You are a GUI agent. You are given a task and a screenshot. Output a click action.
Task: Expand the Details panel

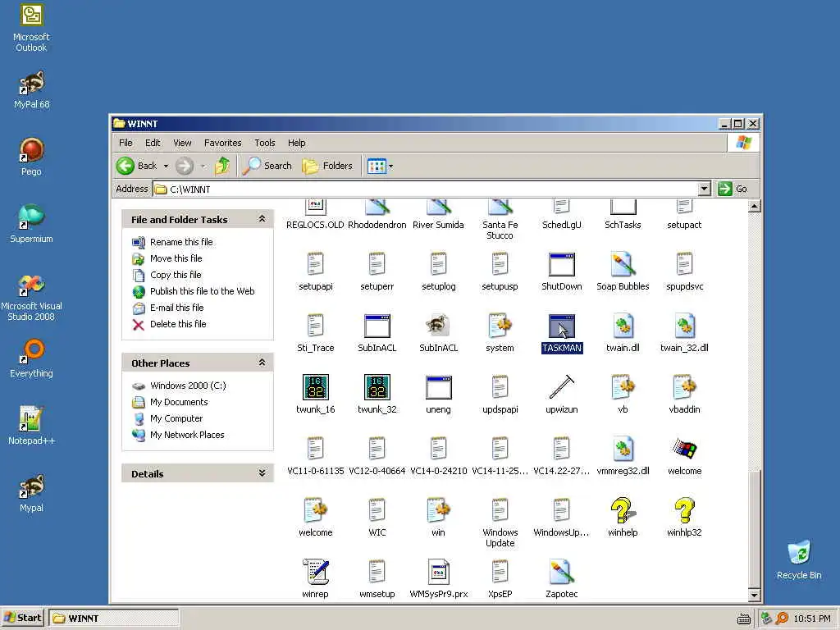click(x=262, y=473)
